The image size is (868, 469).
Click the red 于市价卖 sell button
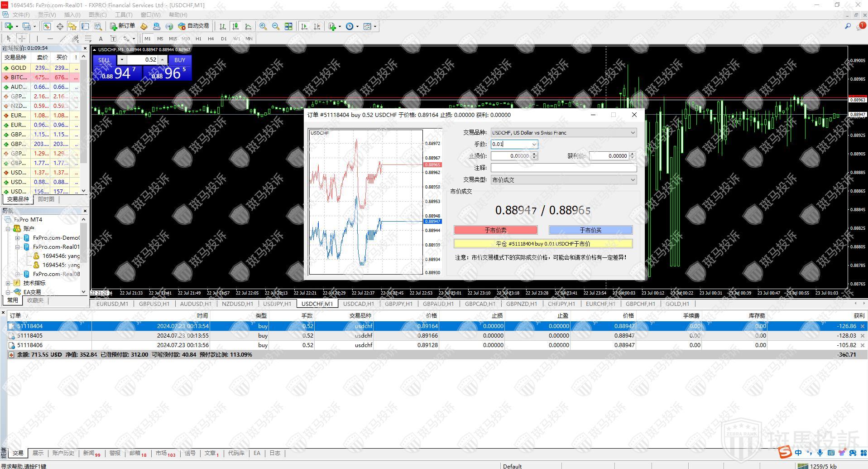495,230
